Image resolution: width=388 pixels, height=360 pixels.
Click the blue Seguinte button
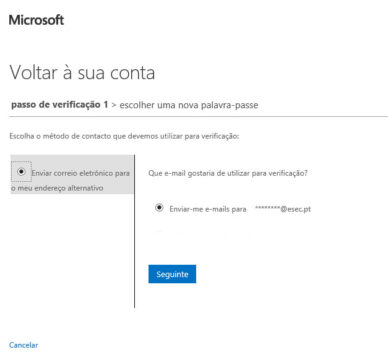pyautogui.click(x=172, y=274)
